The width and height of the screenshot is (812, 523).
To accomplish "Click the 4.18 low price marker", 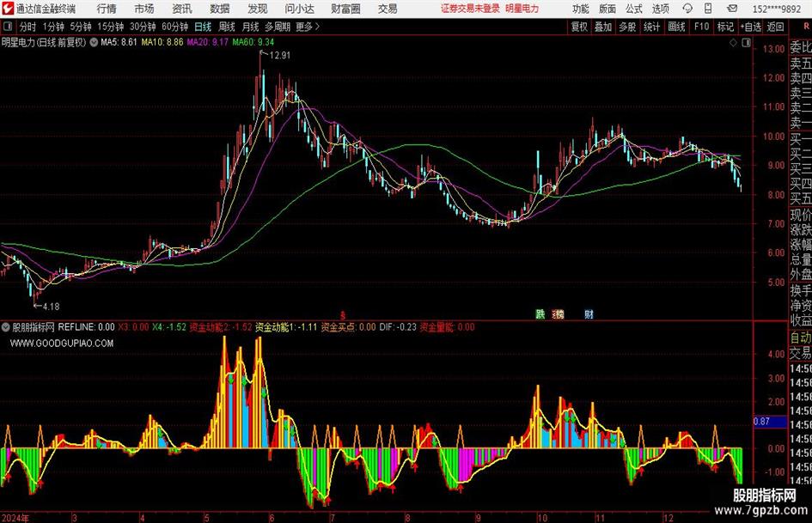I will [x=51, y=307].
